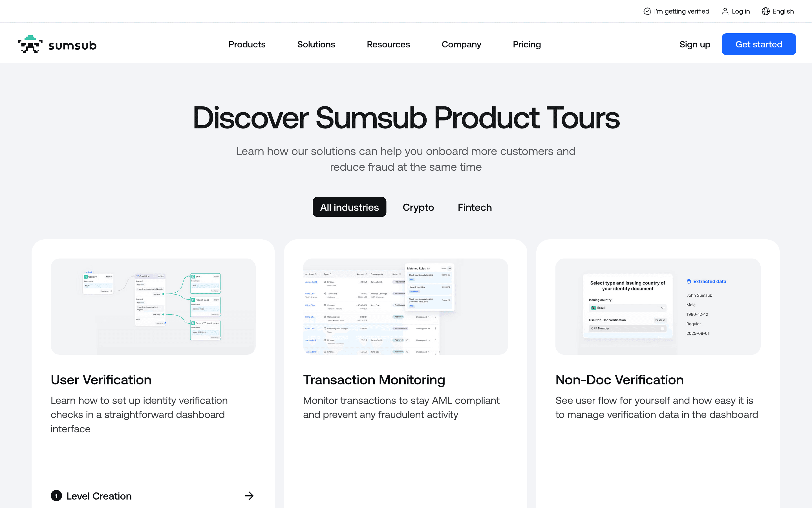Click the Sumsub logo icon
The width and height of the screenshot is (812, 508).
tap(30, 44)
